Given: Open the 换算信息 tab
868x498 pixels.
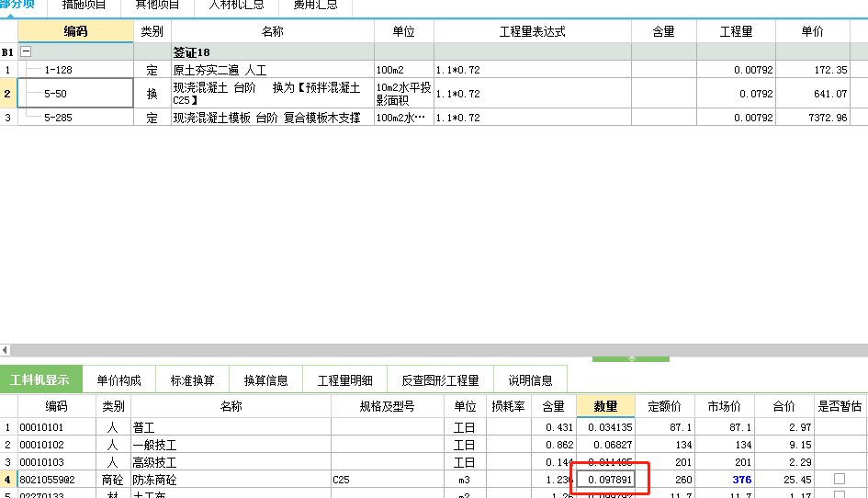Looking at the screenshot, I should (265, 380).
